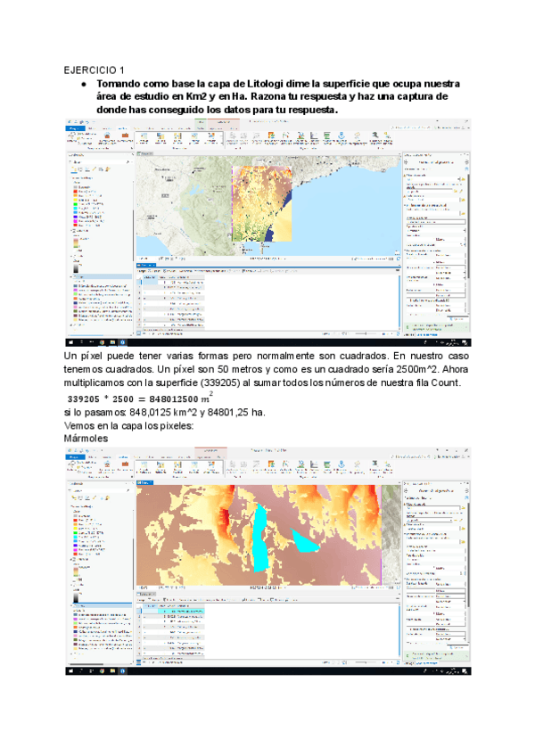Viewport: 535px width, 756px height.
Task: Click the List By Drawing Order icon in lower Contents pane
Action: pyautogui.click(x=75, y=496)
